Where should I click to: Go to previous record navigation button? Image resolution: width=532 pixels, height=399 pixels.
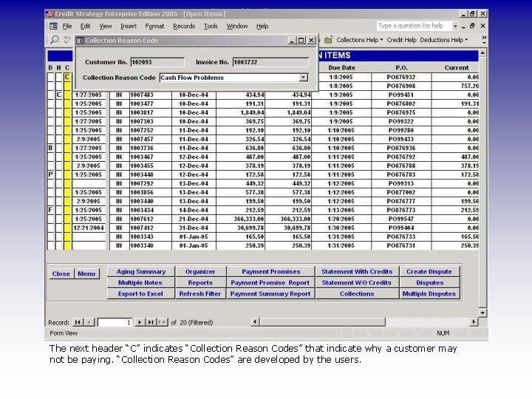pyautogui.click(x=89, y=322)
